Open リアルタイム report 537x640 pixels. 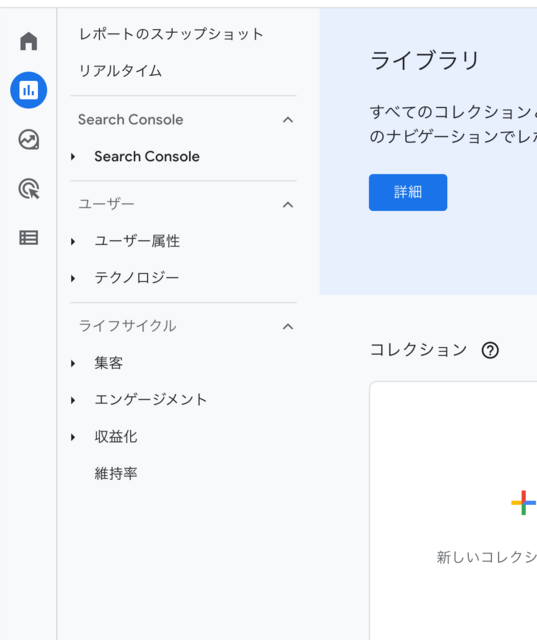(x=120, y=71)
